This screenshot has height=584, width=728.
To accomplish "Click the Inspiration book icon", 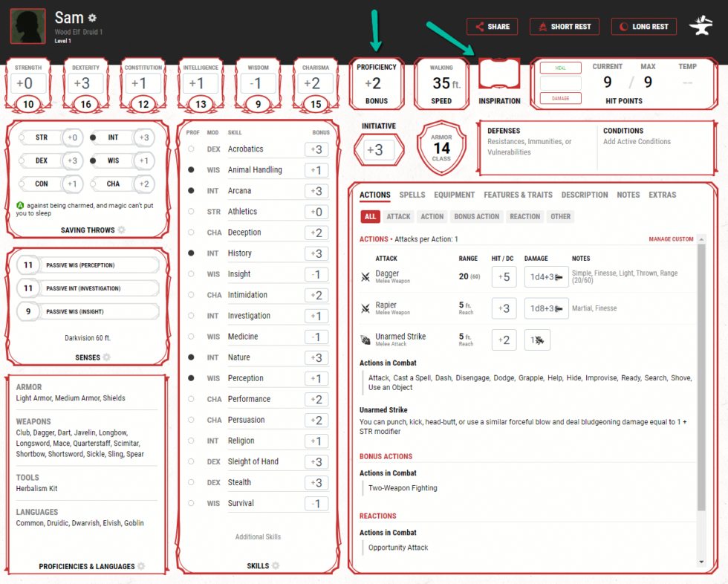I will pyautogui.click(x=498, y=72).
